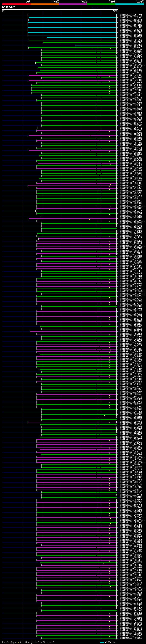
Task: Select the UniRef100_B5JY16 label
Action: click(131, 72)
